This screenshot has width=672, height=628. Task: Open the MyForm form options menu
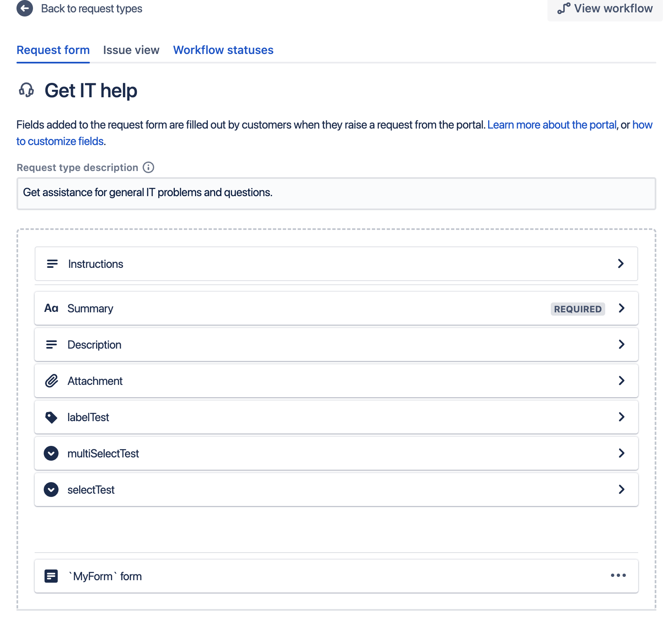(x=619, y=576)
